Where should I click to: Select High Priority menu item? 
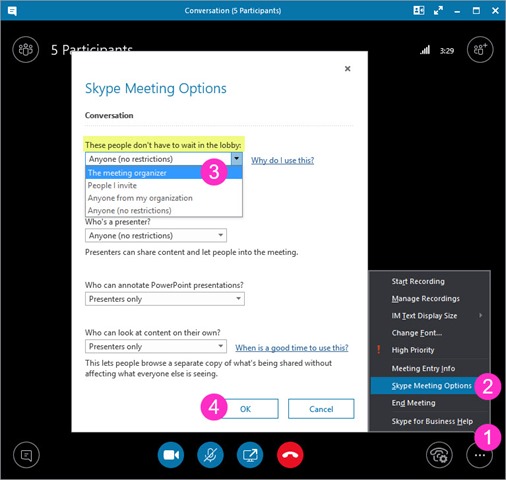(x=430, y=350)
